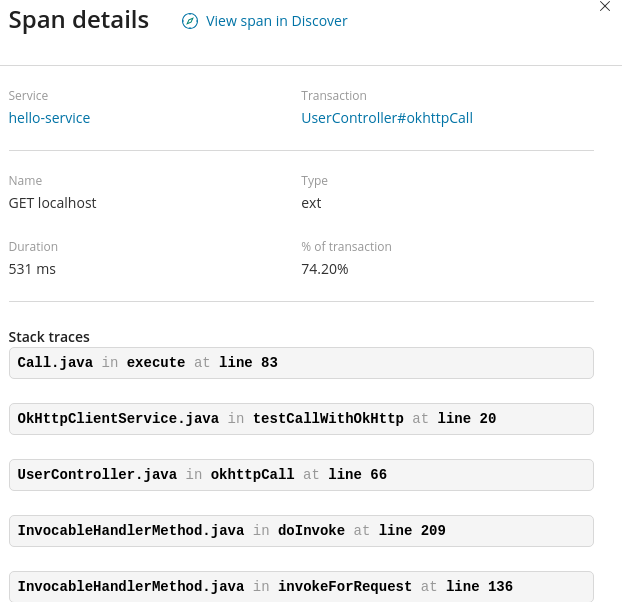Click the Span details title
622x602 pixels.
tap(79, 20)
